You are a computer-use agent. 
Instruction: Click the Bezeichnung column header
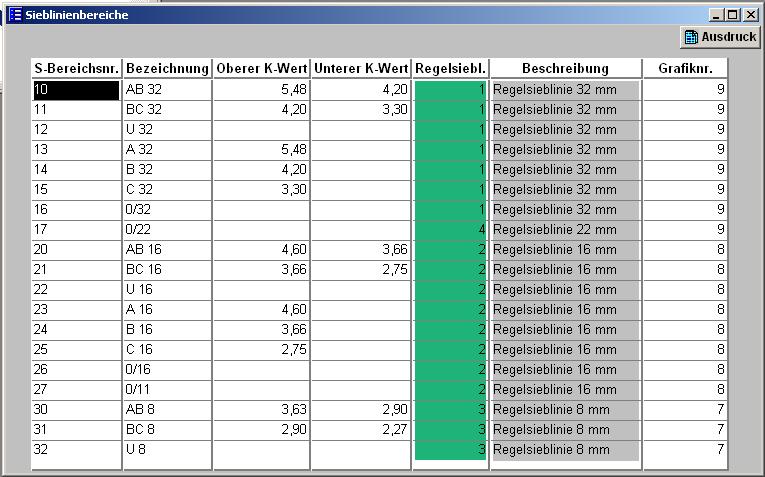click(167, 69)
